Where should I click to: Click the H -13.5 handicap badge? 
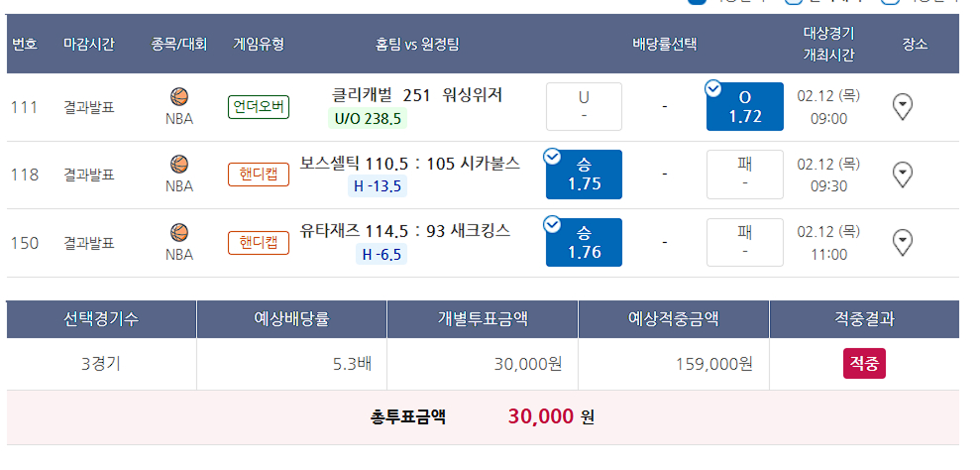[378, 185]
